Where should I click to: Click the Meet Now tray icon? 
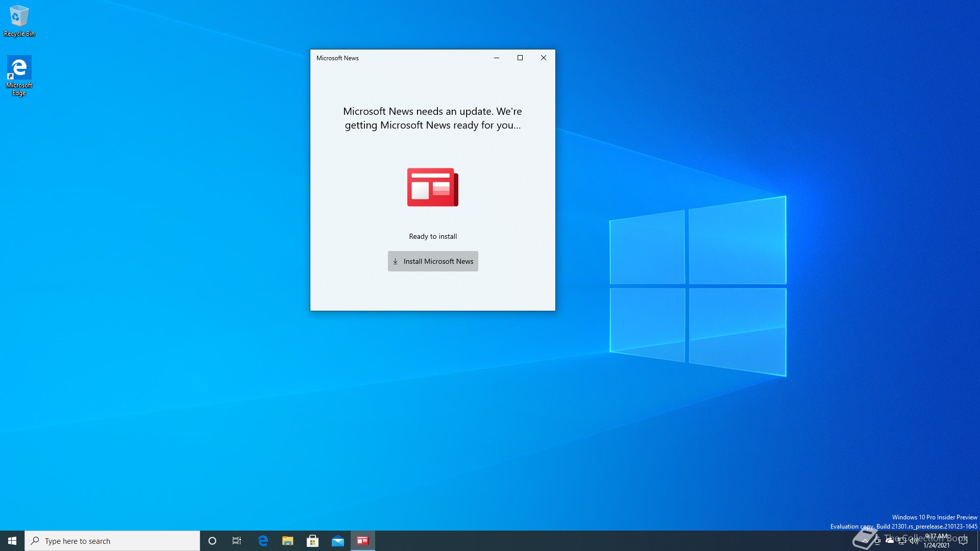[x=877, y=541]
